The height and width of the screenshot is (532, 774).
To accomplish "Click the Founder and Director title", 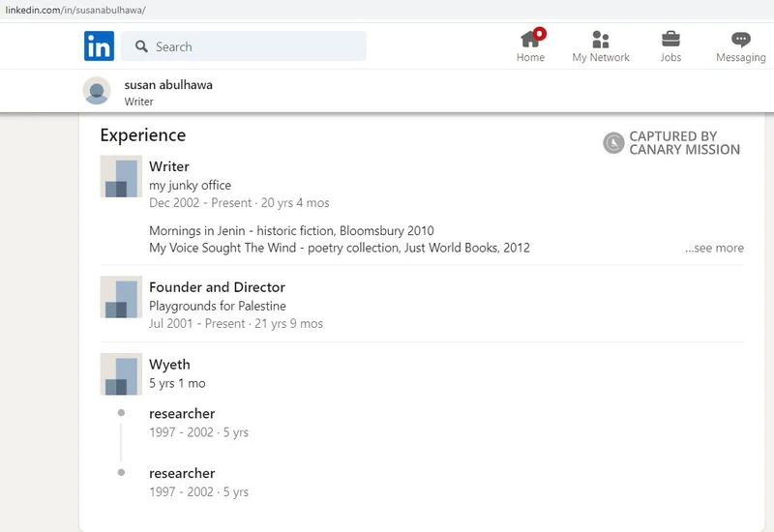I will (x=217, y=287).
